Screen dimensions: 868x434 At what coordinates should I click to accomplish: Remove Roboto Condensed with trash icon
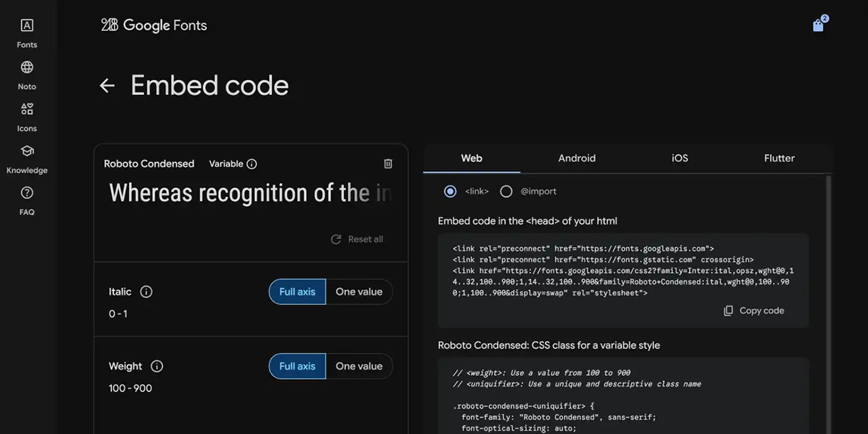click(388, 164)
